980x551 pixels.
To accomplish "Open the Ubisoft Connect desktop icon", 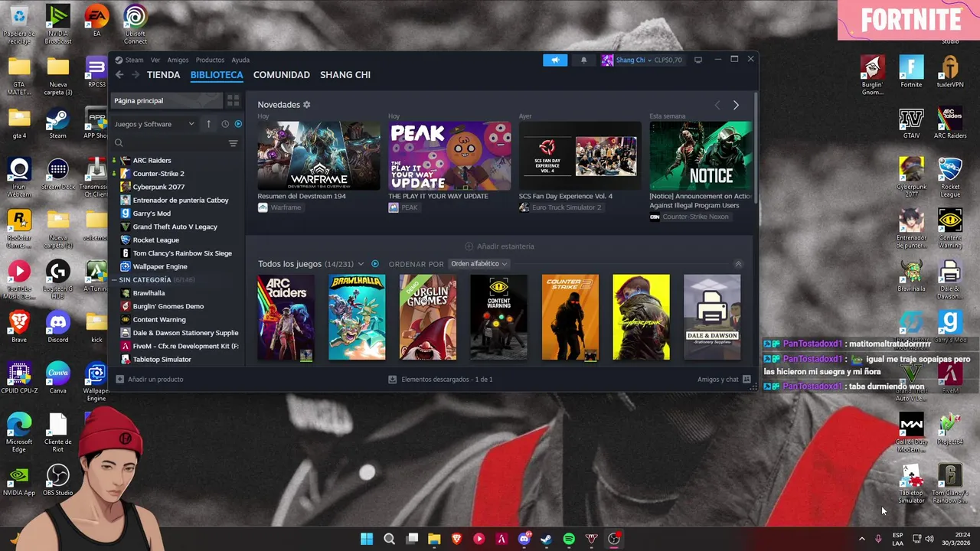I will tap(136, 24).
